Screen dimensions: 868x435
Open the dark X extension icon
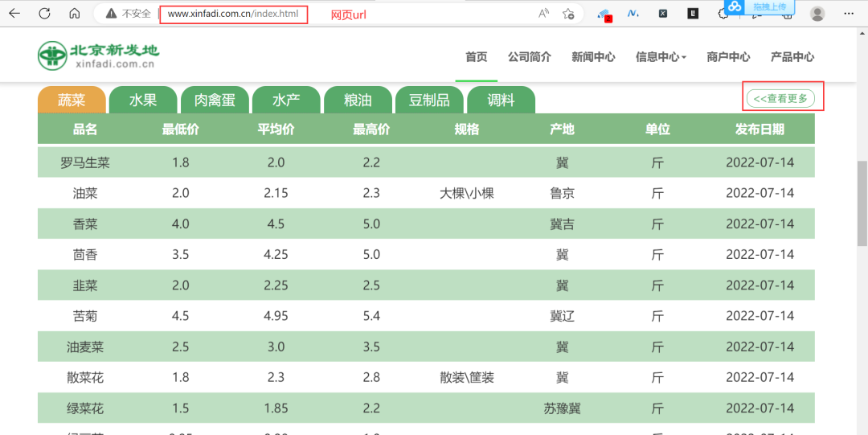tap(662, 14)
